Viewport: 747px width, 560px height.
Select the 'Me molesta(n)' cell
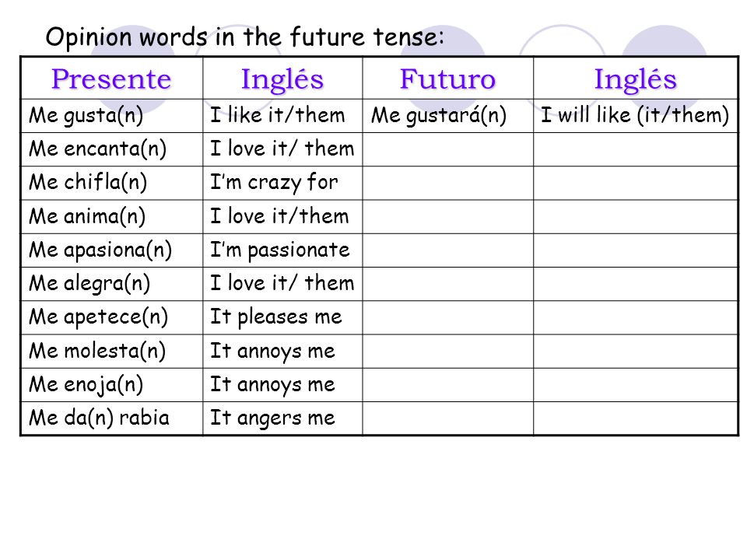point(111,352)
